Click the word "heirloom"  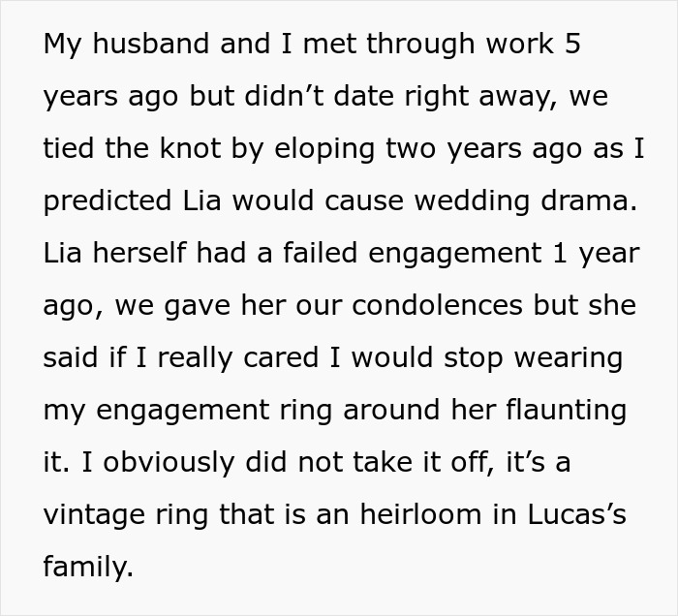pos(420,514)
